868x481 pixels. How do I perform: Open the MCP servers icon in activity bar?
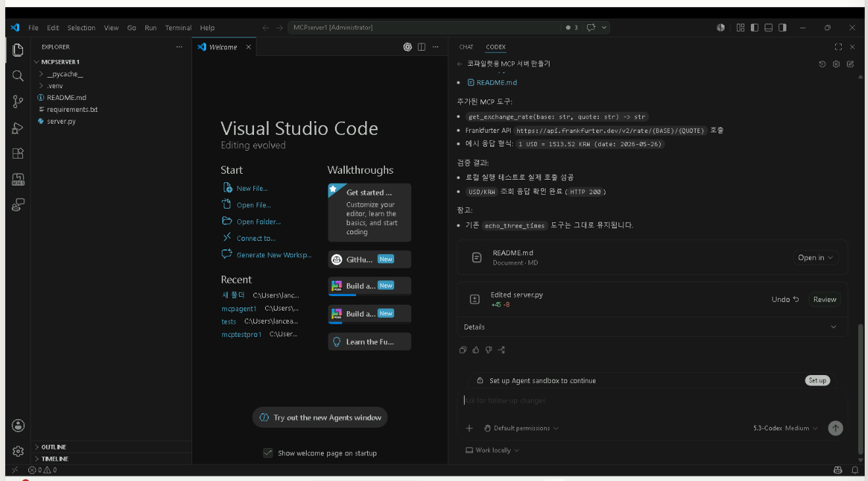[x=18, y=179]
